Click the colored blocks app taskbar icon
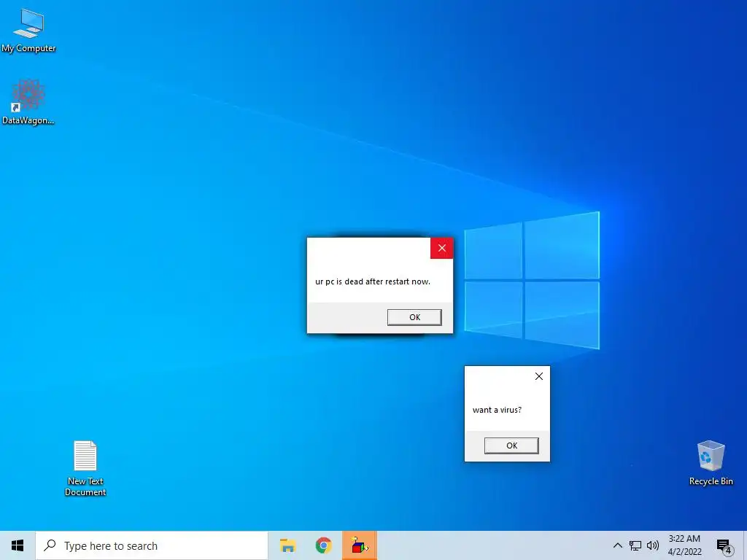The width and height of the screenshot is (747, 560). click(360, 545)
